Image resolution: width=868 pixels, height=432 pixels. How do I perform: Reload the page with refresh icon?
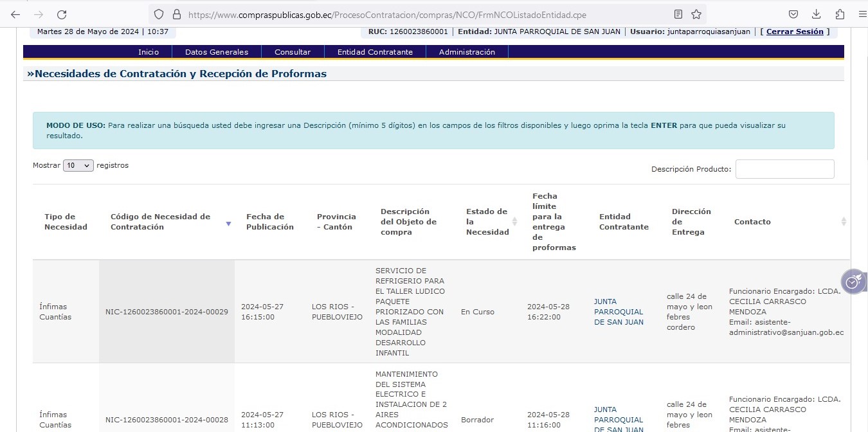point(62,14)
